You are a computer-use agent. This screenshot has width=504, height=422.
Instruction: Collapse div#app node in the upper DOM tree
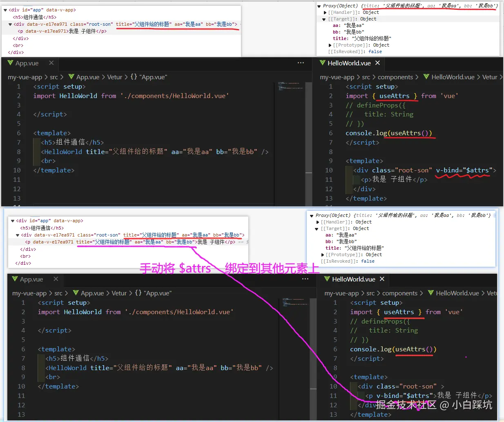coord(5,10)
